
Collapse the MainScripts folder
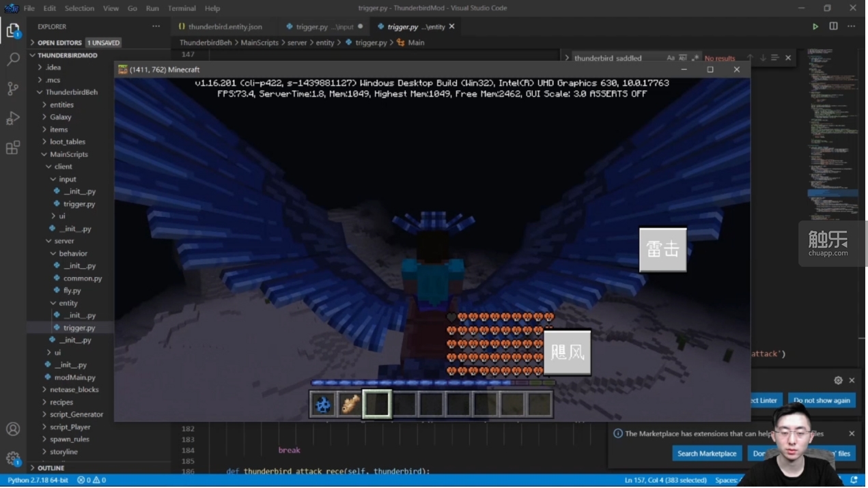click(68, 154)
